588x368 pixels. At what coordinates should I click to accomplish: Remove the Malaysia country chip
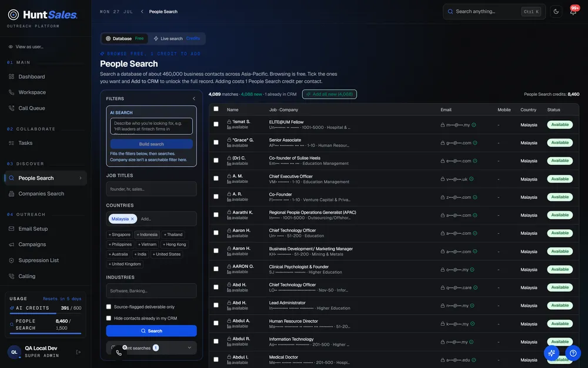click(132, 219)
